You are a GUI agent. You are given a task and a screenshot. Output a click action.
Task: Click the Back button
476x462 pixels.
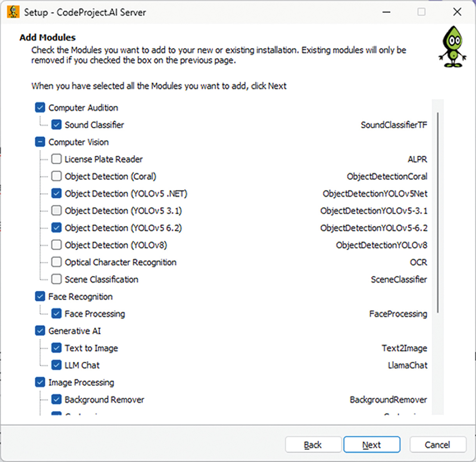[x=313, y=445]
